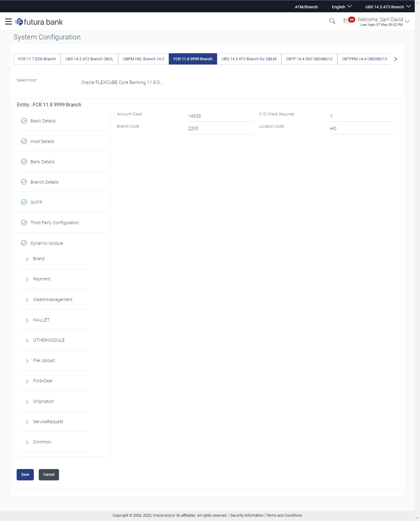This screenshot has height=521, width=420.
Task: Click the Branch Code field 2205
Action: click(220, 128)
